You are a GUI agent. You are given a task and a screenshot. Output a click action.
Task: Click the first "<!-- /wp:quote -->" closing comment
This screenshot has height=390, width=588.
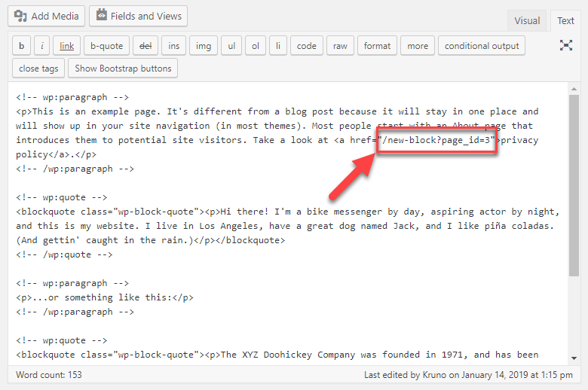tap(64, 254)
